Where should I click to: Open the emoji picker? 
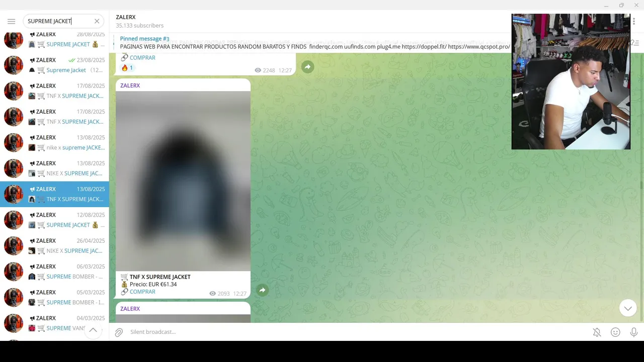tap(615, 332)
